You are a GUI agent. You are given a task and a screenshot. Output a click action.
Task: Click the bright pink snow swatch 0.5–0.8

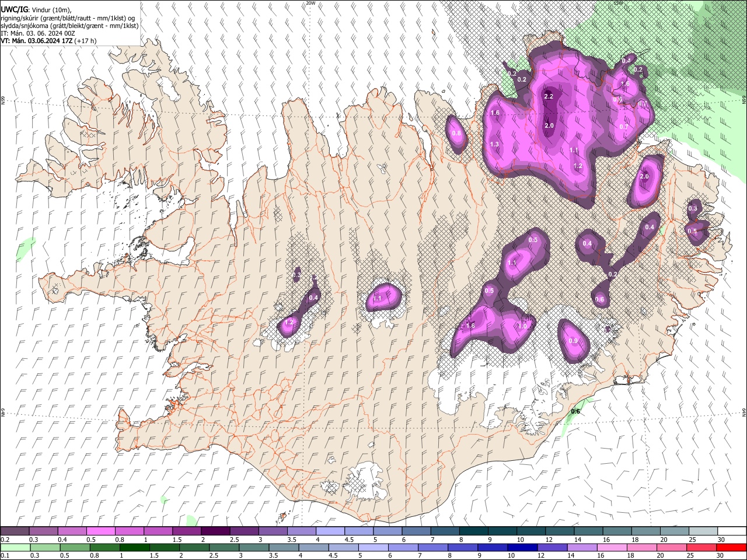(x=100, y=531)
